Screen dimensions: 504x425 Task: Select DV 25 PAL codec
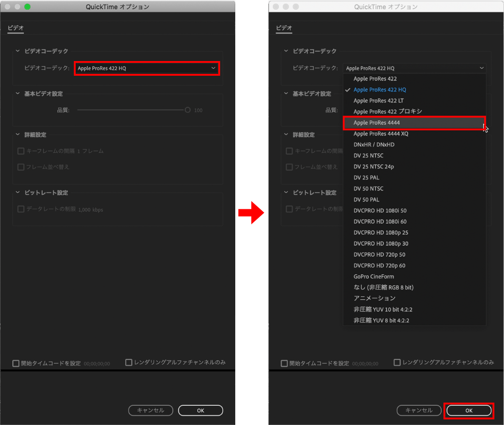[414, 178]
